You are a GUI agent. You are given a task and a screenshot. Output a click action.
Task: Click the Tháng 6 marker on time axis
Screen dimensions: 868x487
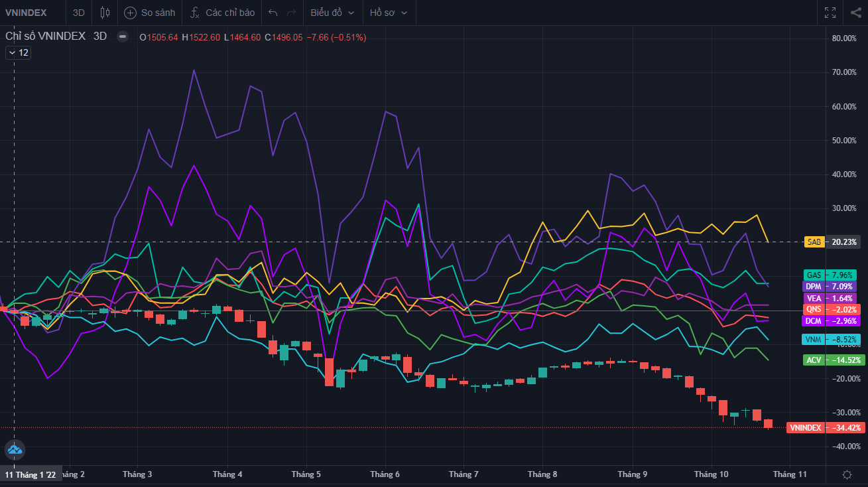coord(385,474)
